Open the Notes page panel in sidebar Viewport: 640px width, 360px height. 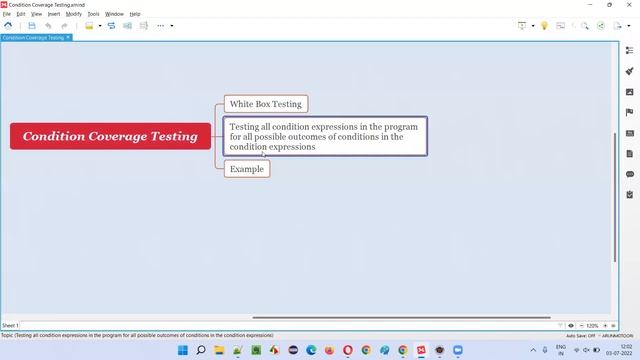tap(630, 153)
